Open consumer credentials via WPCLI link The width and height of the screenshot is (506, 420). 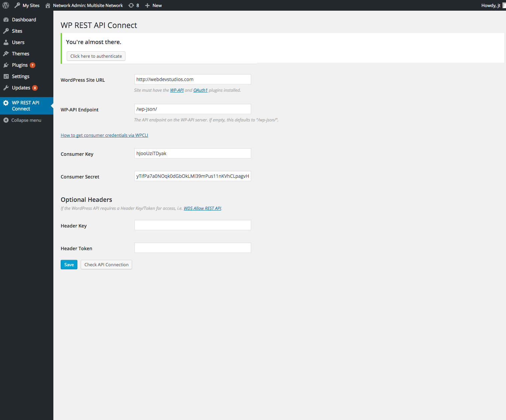(104, 135)
